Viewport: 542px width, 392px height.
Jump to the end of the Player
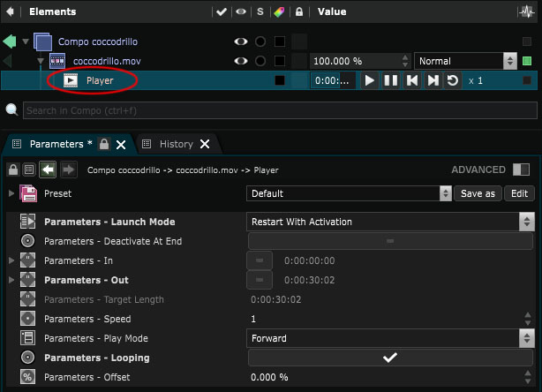(x=433, y=80)
